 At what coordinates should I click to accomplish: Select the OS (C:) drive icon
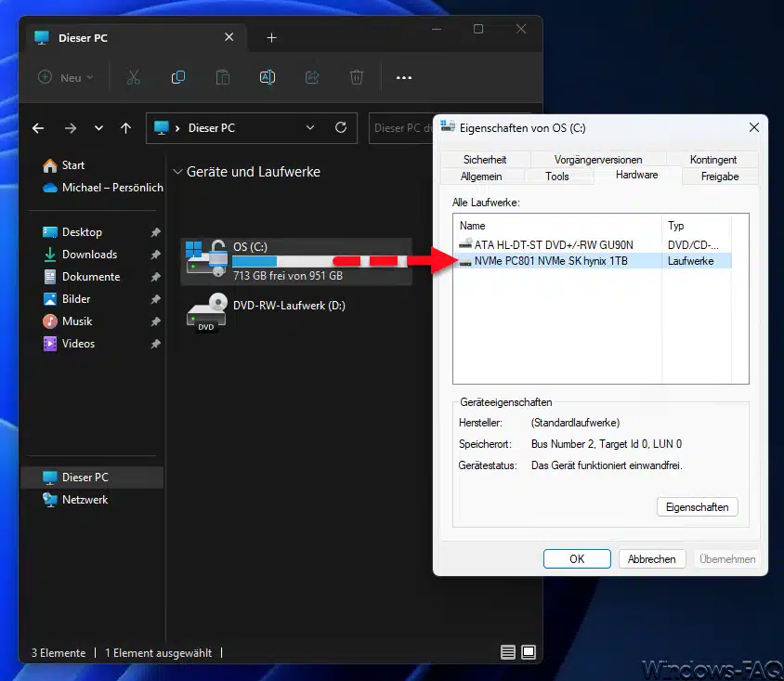206,258
